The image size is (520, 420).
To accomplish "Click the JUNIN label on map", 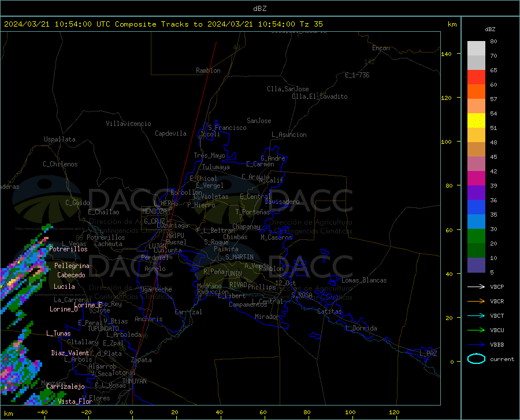I will click(233, 273).
